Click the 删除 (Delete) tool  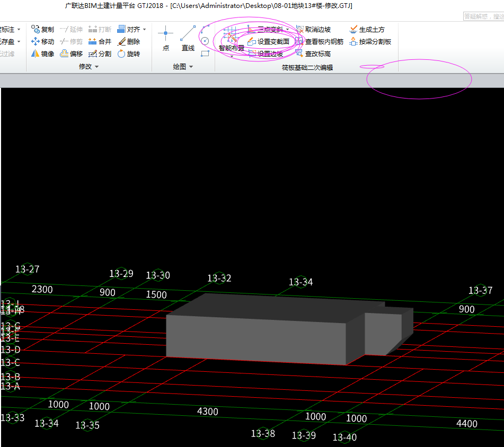click(x=129, y=41)
